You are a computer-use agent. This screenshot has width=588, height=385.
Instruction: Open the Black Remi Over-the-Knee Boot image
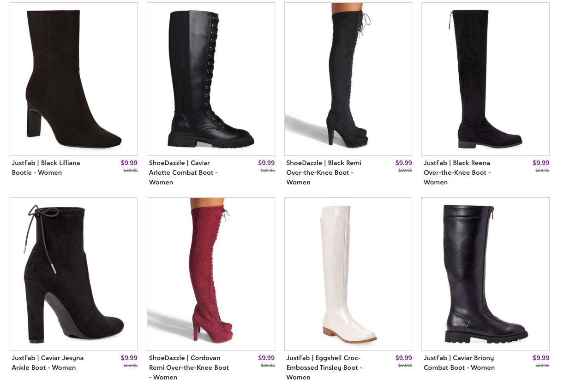(348, 79)
